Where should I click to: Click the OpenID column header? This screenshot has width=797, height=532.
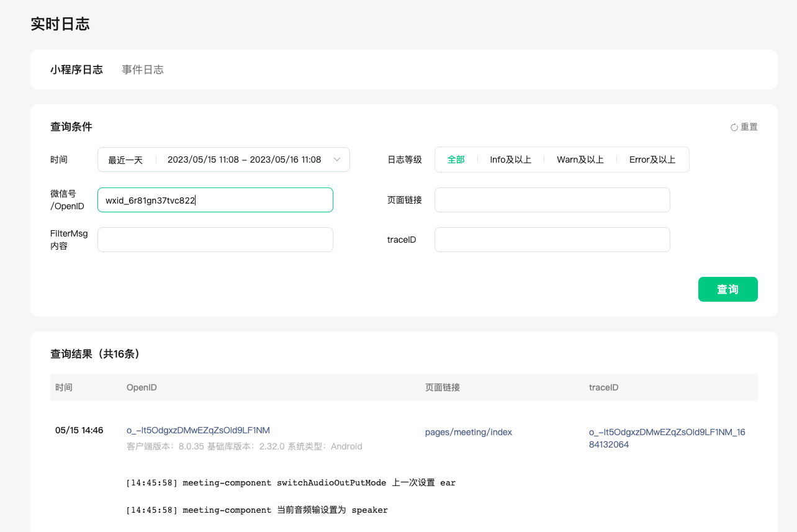142,387
